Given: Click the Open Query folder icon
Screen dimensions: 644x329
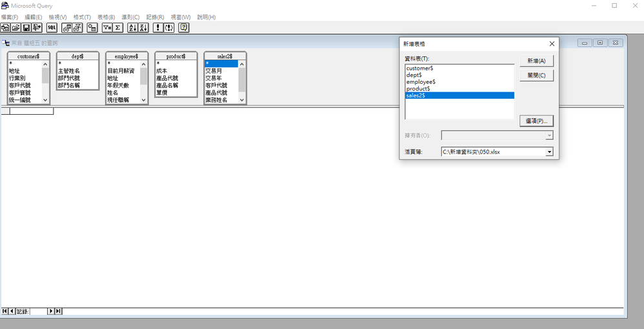Looking at the screenshot, I should tap(16, 28).
